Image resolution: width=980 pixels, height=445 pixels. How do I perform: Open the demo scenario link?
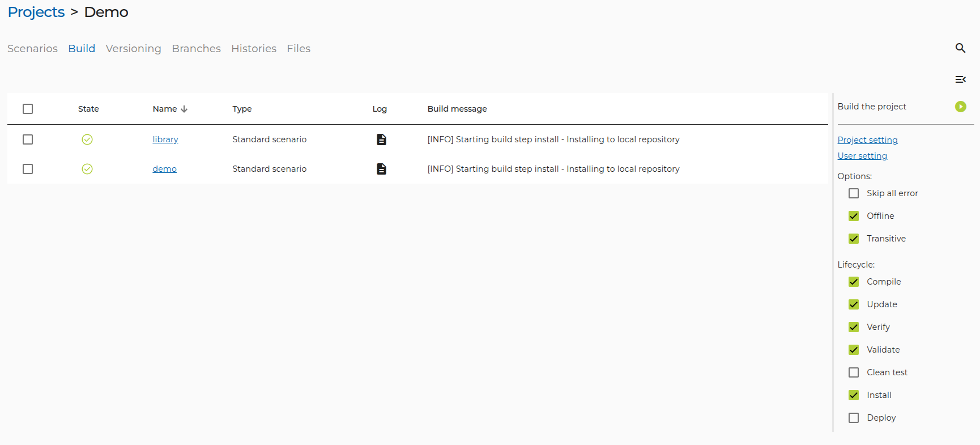(x=164, y=169)
